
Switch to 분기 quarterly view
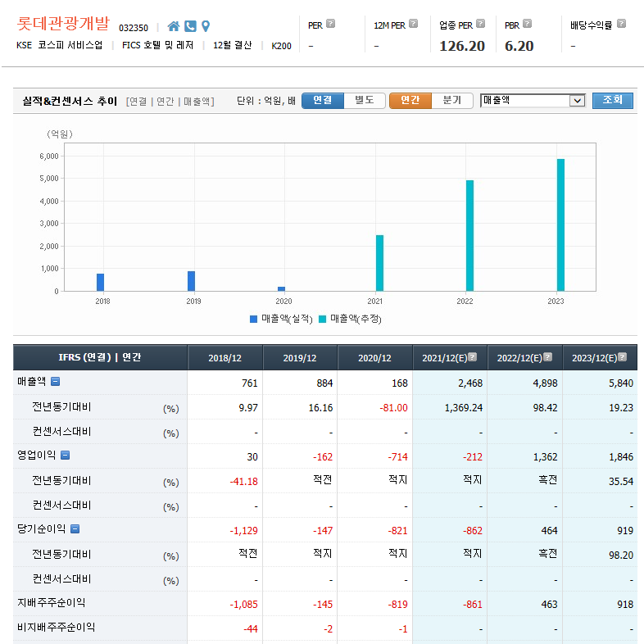(x=452, y=100)
